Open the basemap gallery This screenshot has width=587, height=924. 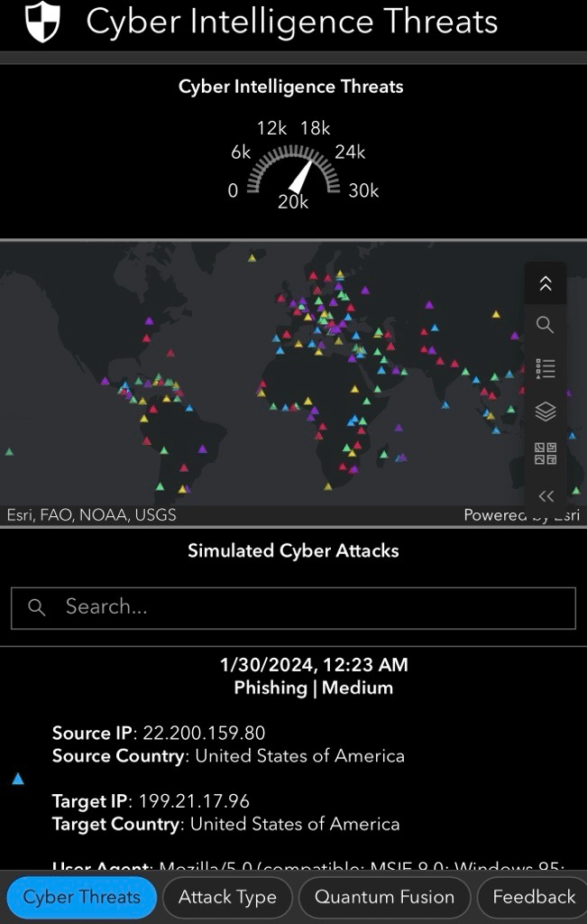click(545, 453)
